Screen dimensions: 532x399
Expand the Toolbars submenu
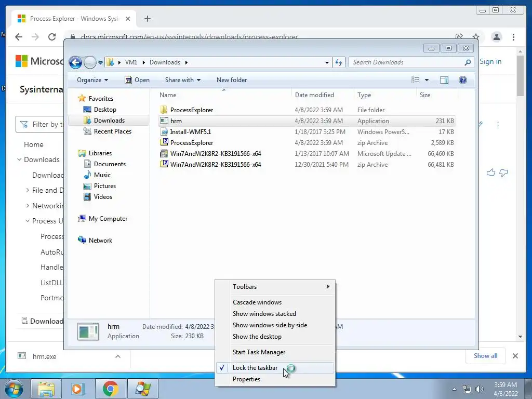(x=275, y=287)
